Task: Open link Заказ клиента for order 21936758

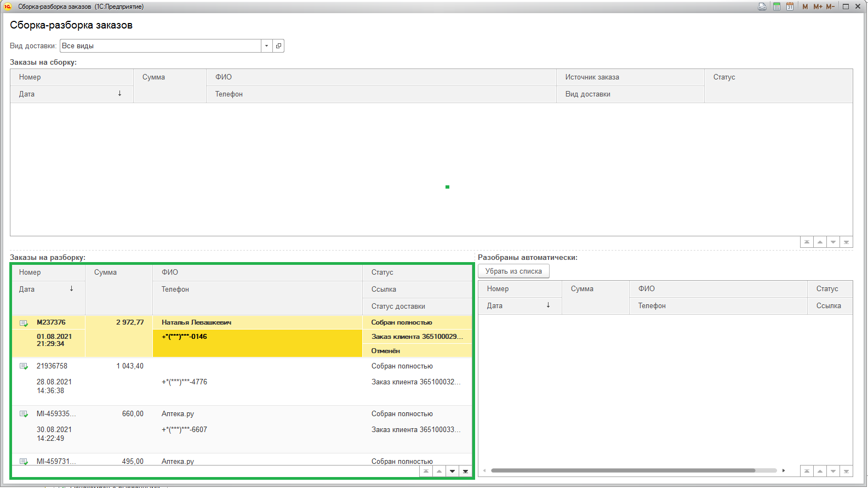Action: [415, 382]
